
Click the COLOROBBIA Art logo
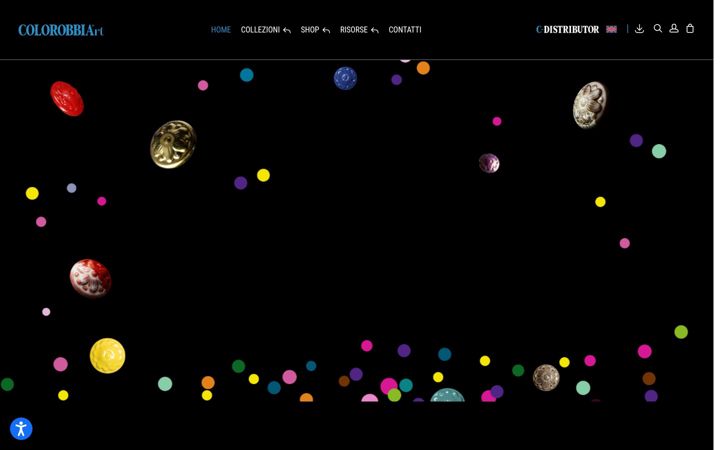(61, 30)
